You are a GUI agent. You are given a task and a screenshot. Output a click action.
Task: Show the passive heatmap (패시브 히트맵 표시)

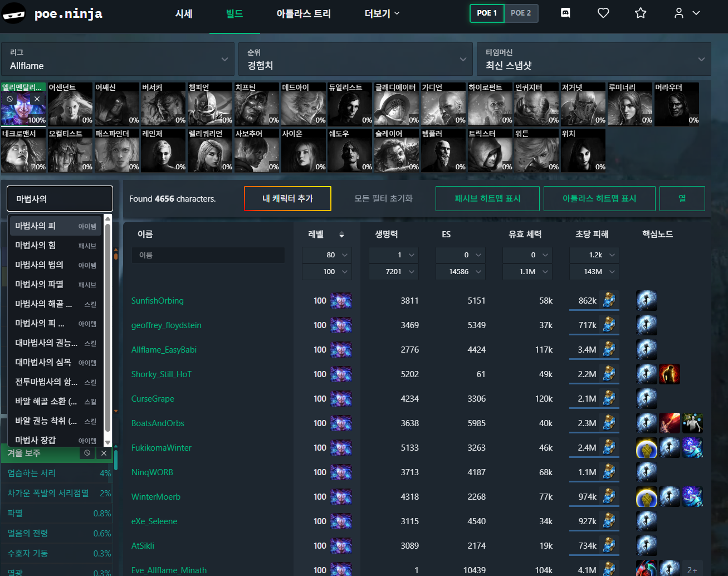coord(487,199)
